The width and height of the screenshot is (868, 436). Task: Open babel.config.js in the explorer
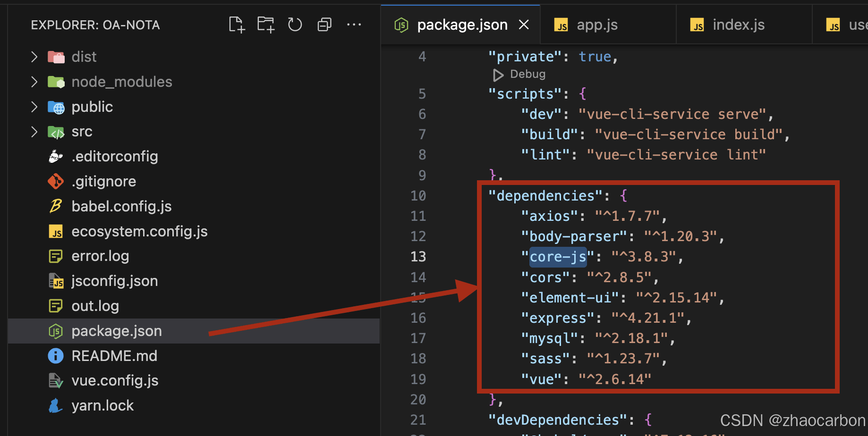(121, 206)
